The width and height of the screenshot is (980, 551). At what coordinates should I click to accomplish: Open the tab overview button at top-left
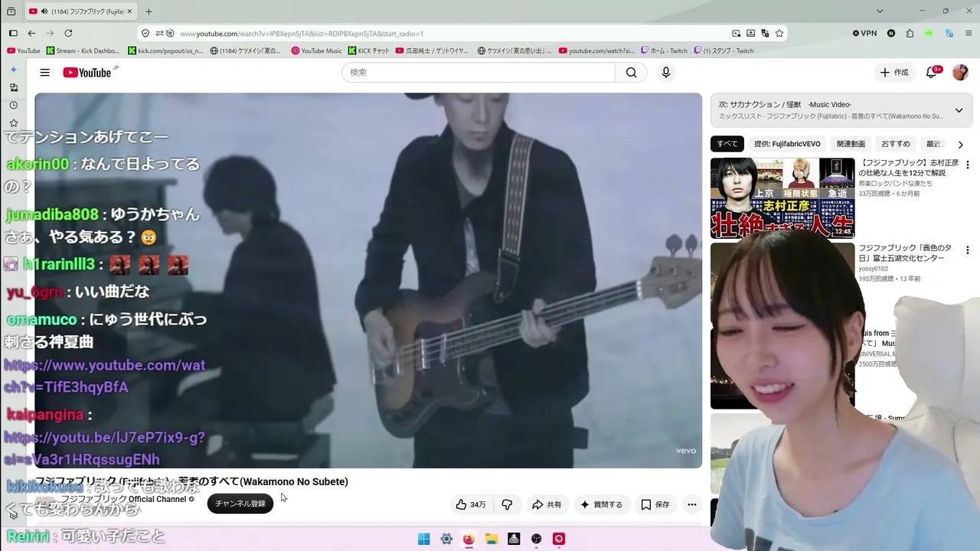11,11
